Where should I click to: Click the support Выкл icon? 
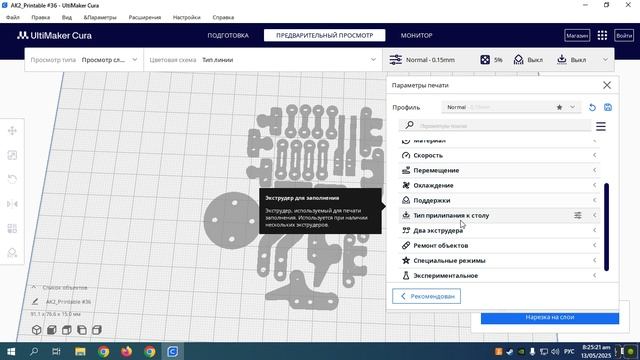518,60
